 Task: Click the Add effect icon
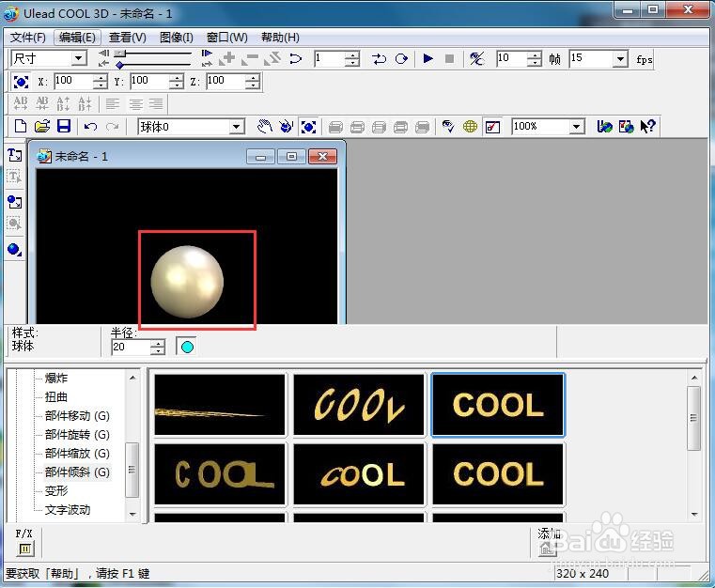pos(548,549)
